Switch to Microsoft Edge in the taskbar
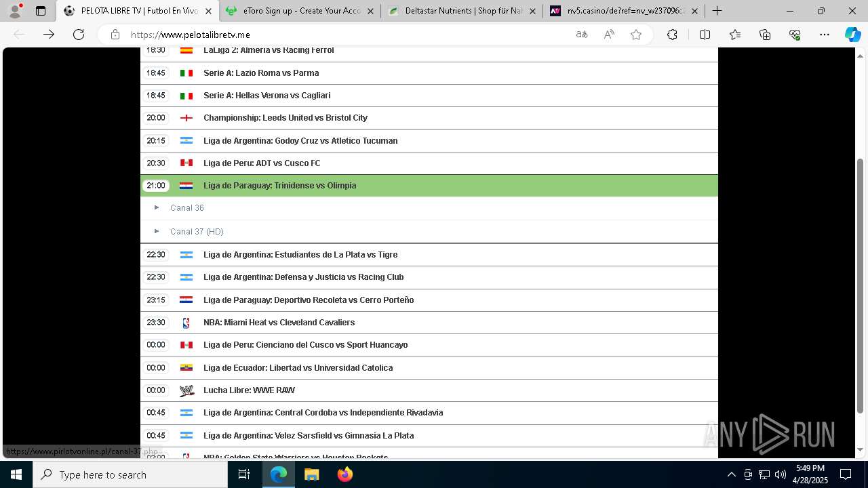The width and height of the screenshot is (868, 488). tap(279, 474)
